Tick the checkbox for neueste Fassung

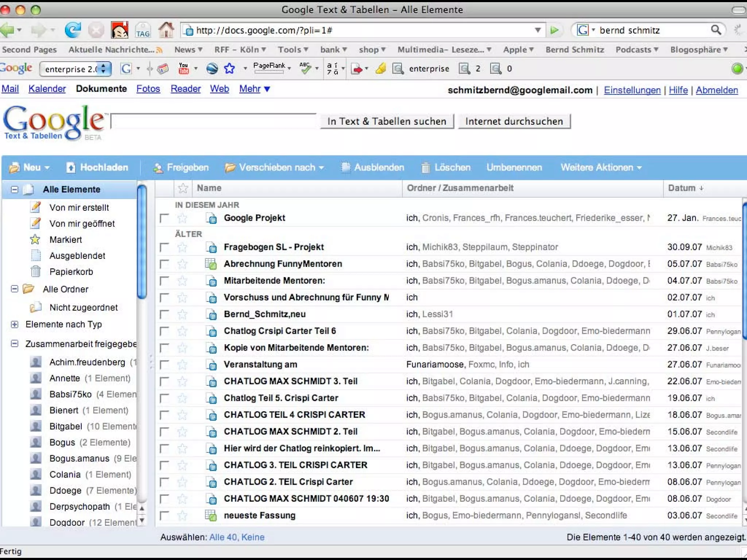(165, 516)
